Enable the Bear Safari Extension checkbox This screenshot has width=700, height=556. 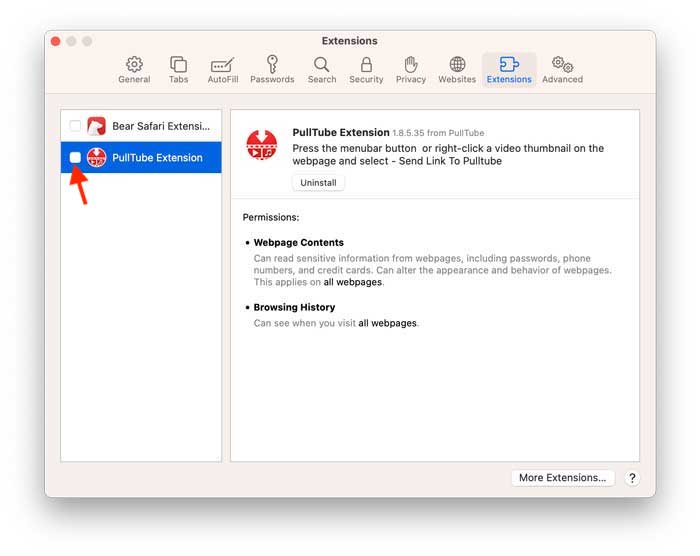(x=76, y=126)
